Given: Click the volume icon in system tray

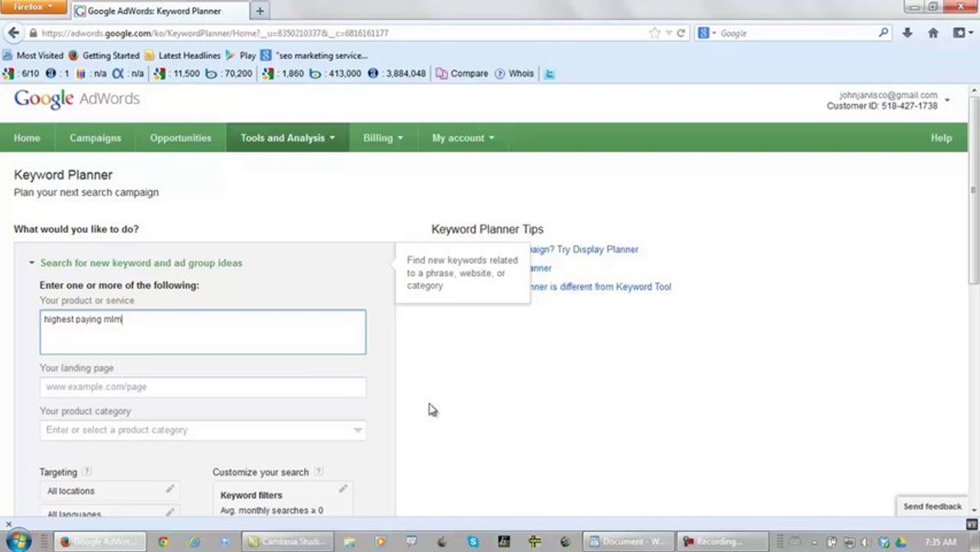Looking at the screenshot, I should pos(867,541).
